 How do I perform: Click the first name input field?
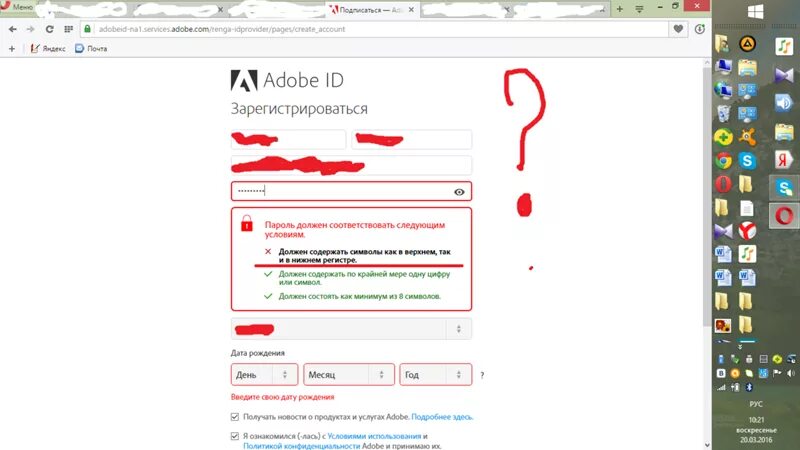point(288,139)
